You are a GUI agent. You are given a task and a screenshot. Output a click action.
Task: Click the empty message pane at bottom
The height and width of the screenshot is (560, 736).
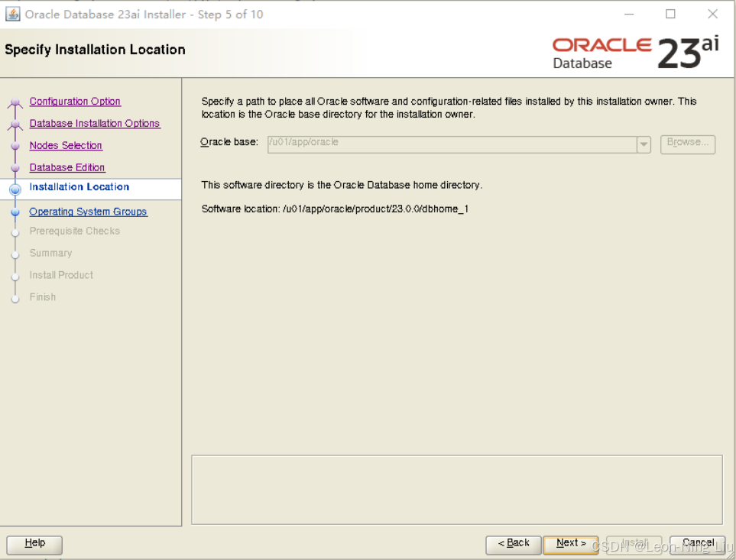pyautogui.click(x=457, y=490)
